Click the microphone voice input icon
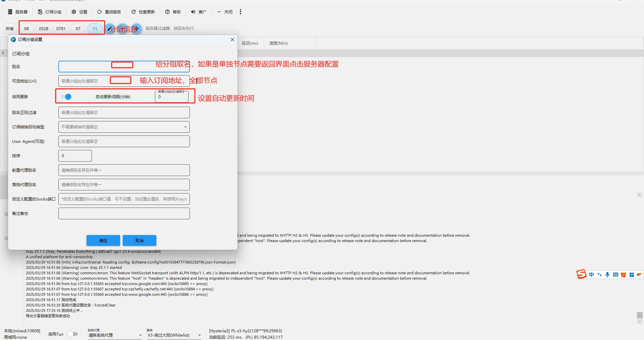 pos(607,275)
